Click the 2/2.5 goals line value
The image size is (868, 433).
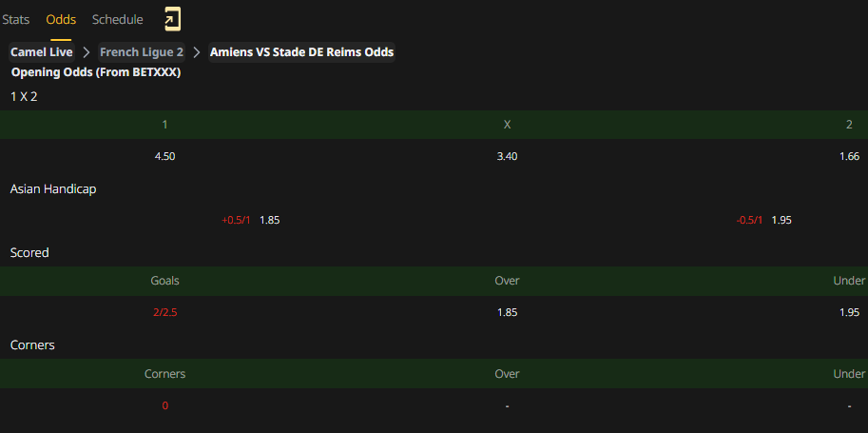click(165, 313)
